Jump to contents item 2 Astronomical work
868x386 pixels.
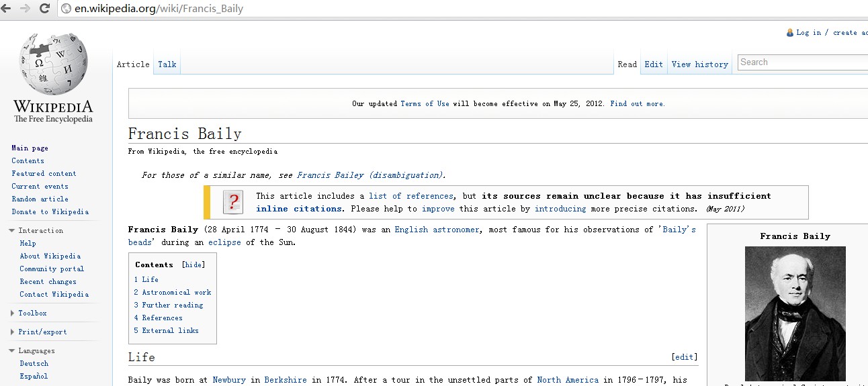click(x=172, y=292)
